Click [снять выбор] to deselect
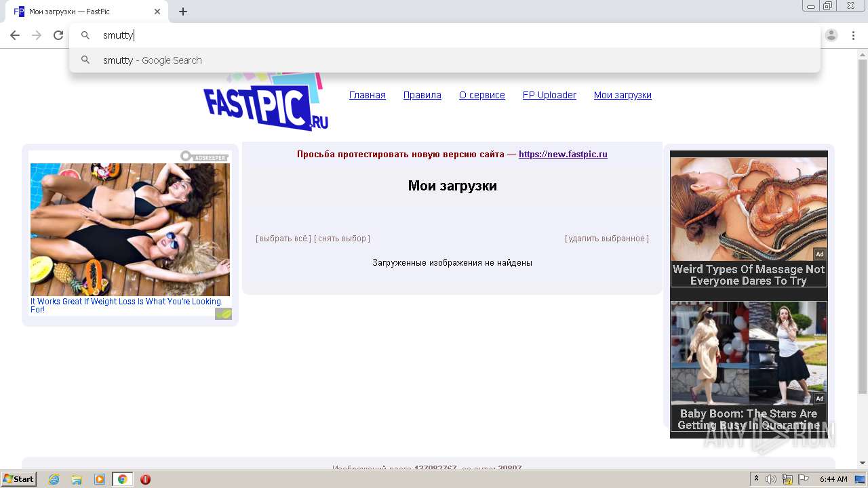Screen dimensions: 868x488 tap(342, 239)
